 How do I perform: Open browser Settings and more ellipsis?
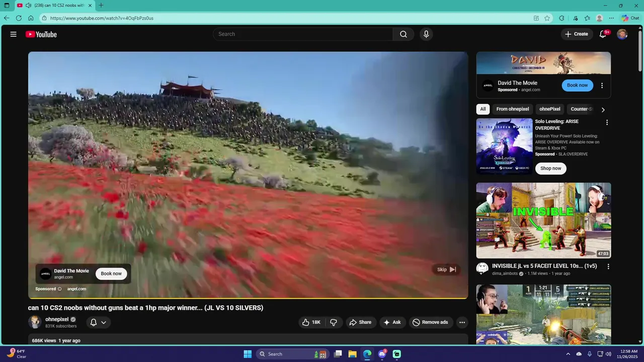click(x=611, y=18)
